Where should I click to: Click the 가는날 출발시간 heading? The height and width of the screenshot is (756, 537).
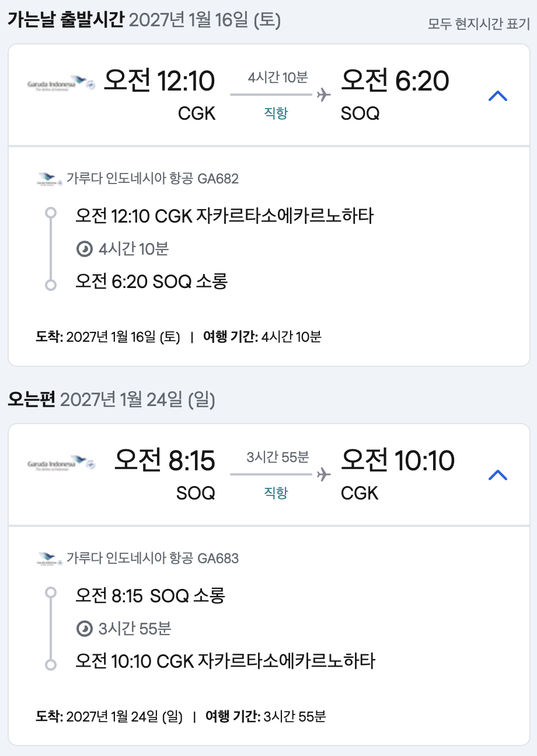65,21
